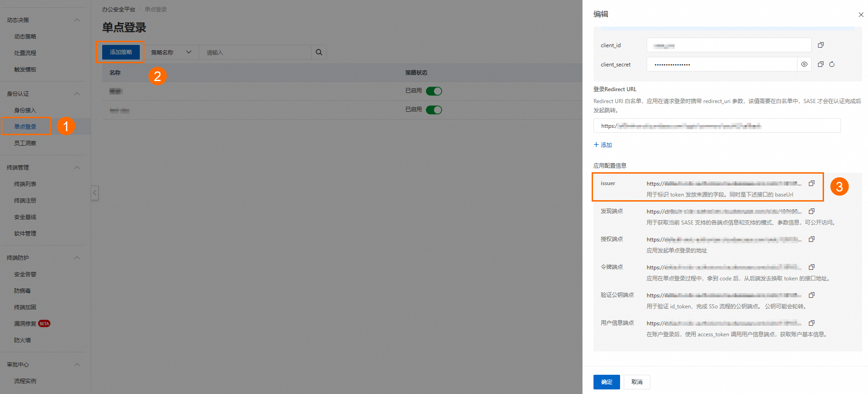Collapse the 终端防护 sidebar group
Image resolution: width=868 pixels, height=394 pixels.
(77, 258)
